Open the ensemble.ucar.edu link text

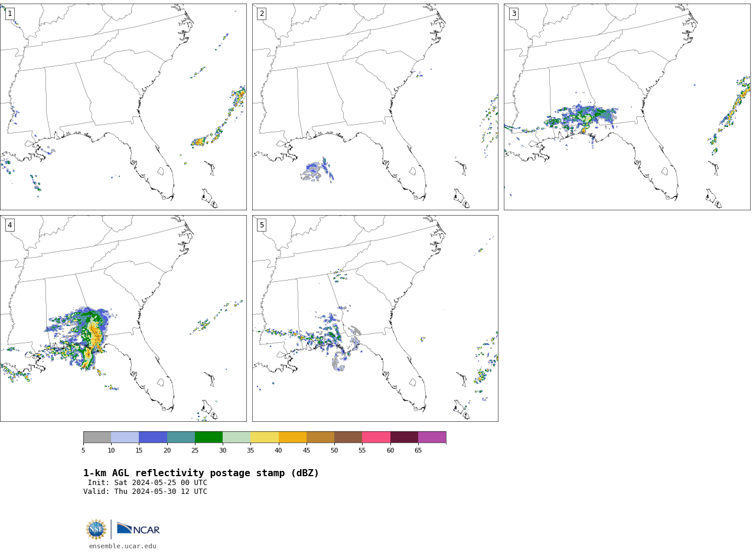point(123,547)
